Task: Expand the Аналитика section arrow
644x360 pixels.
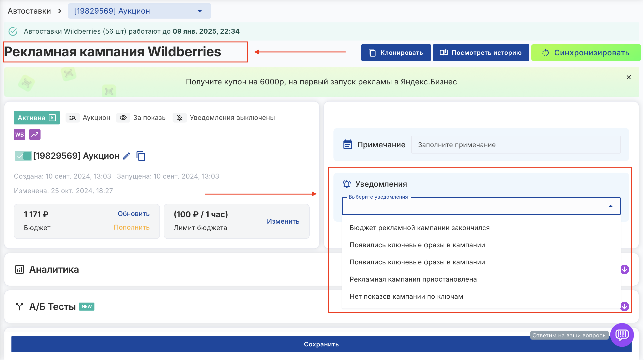Action: coord(624,269)
